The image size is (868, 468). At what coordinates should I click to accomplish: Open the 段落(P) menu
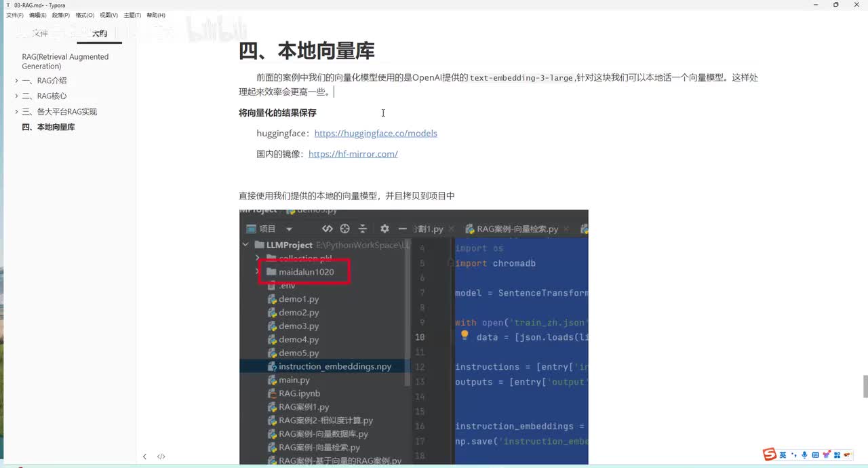coord(61,15)
